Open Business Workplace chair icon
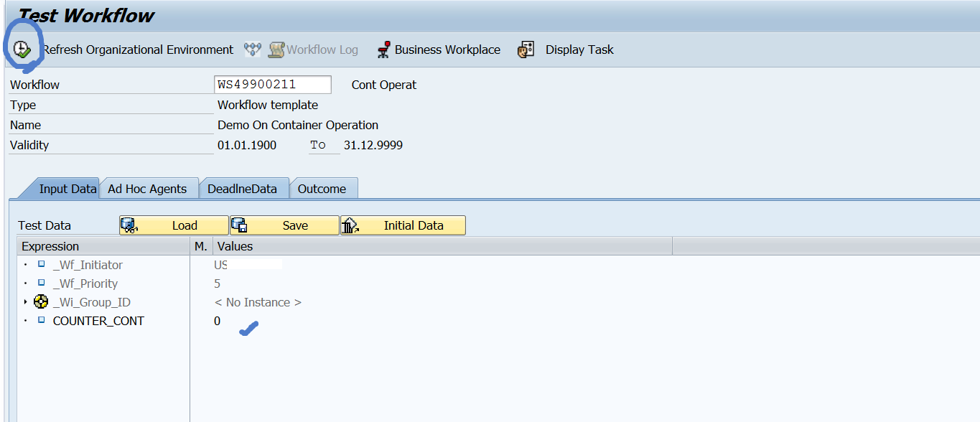The width and height of the screenshot is (980, 422). (383, 50)
